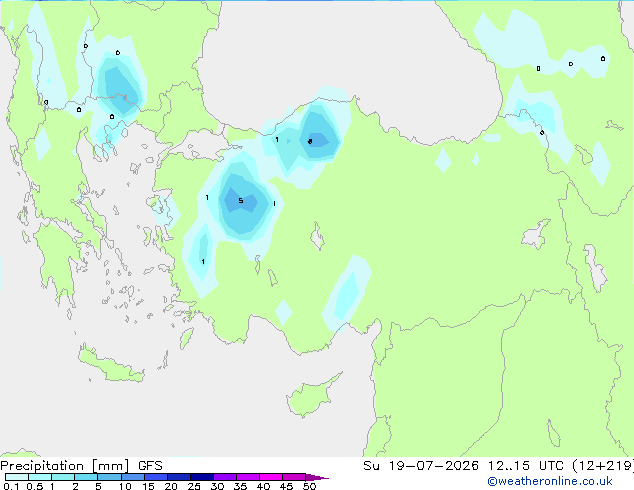Click the legend label "15"

(x=148, y=486)
